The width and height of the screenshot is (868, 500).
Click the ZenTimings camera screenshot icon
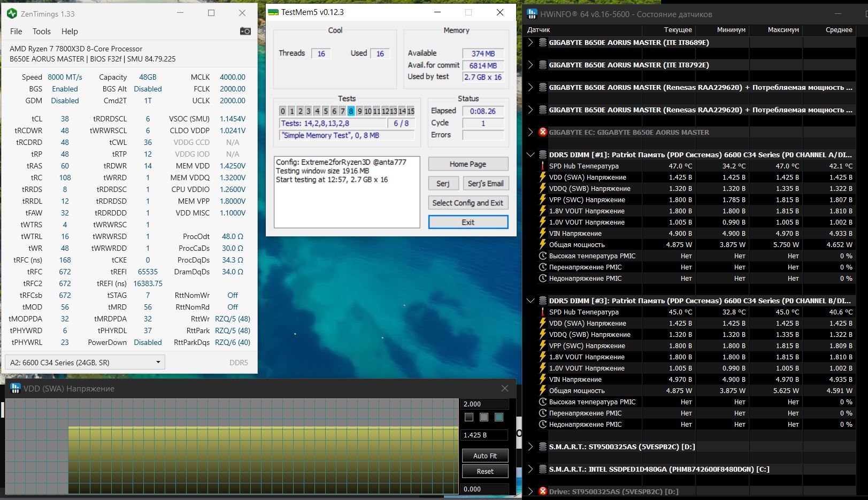tap(245, 32)
